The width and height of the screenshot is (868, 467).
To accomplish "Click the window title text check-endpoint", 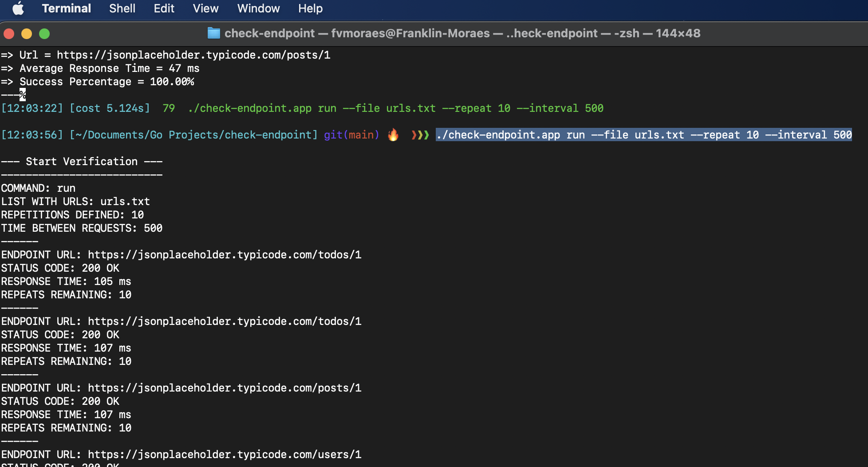I will (x=269, y=33).
